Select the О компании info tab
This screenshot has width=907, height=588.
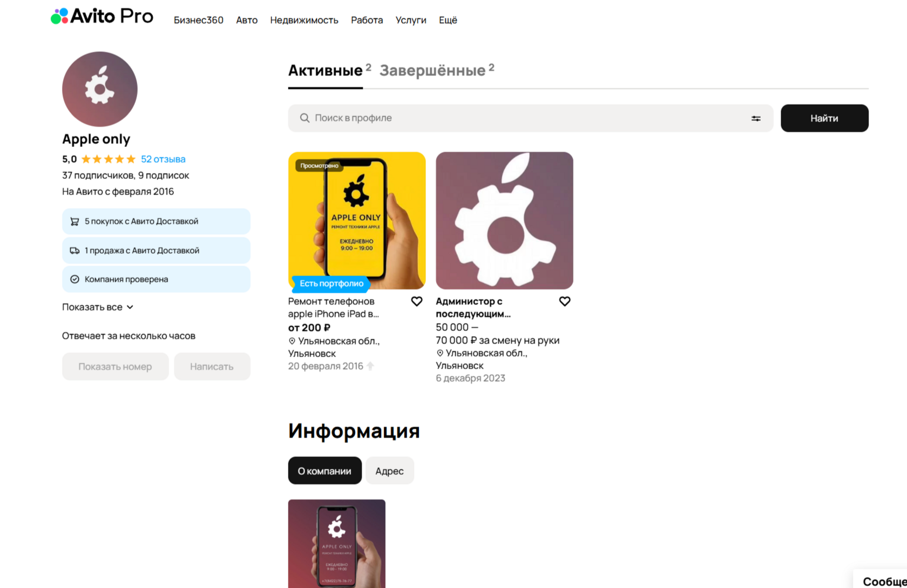click(x=325, y=471)
